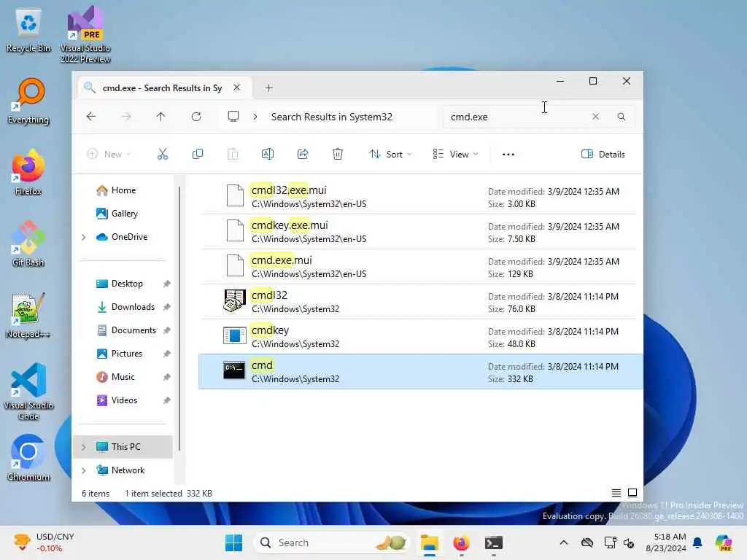Open the See more (three dots) menu
Image resolution: width=747 pixels, height=560 pixels.
pos(508,154)
